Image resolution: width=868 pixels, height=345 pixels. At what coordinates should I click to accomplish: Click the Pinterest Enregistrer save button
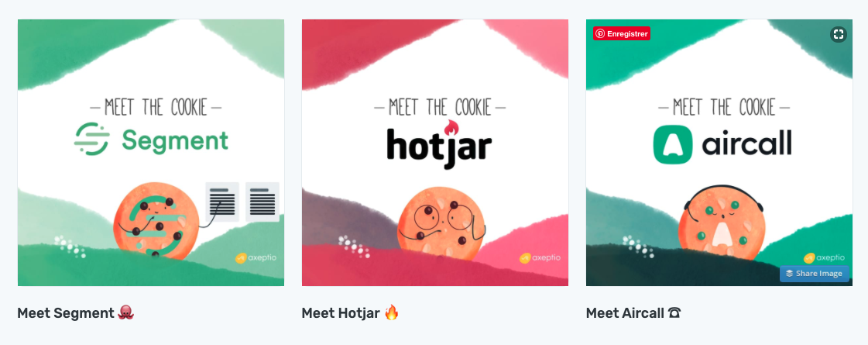pyautogui.click(x=622, y=34)
